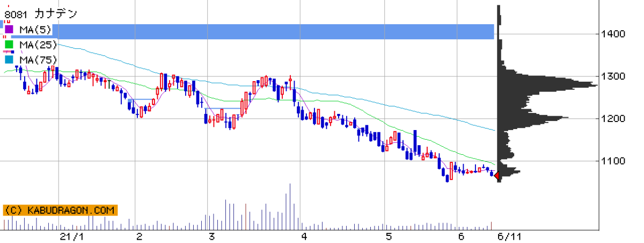The width and height of the screenshot is (644, 243).
Task: Click the blue MA(75) legend swatch
Action: point(9,59)
